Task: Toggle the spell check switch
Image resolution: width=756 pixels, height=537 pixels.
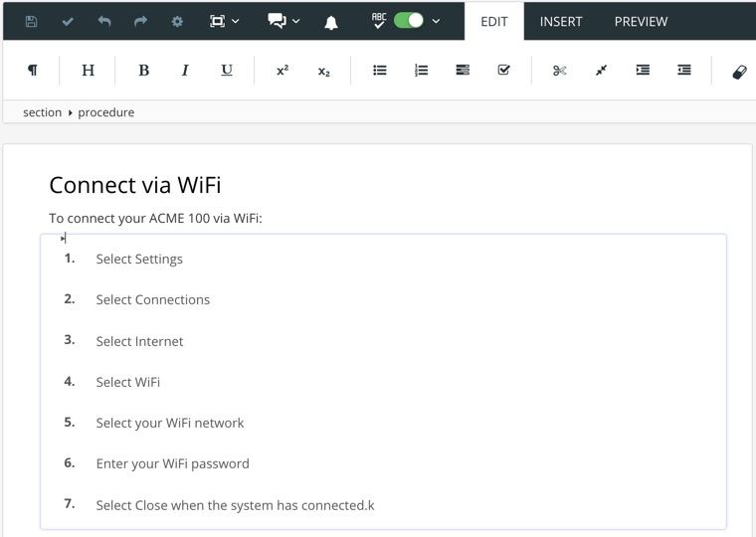Action: coord(408,21)
